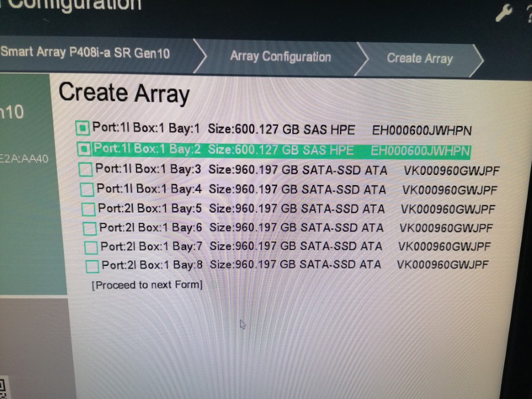
Task: Open the wrench settings icon
Action: pyautogui.click(x=504, y=13)
